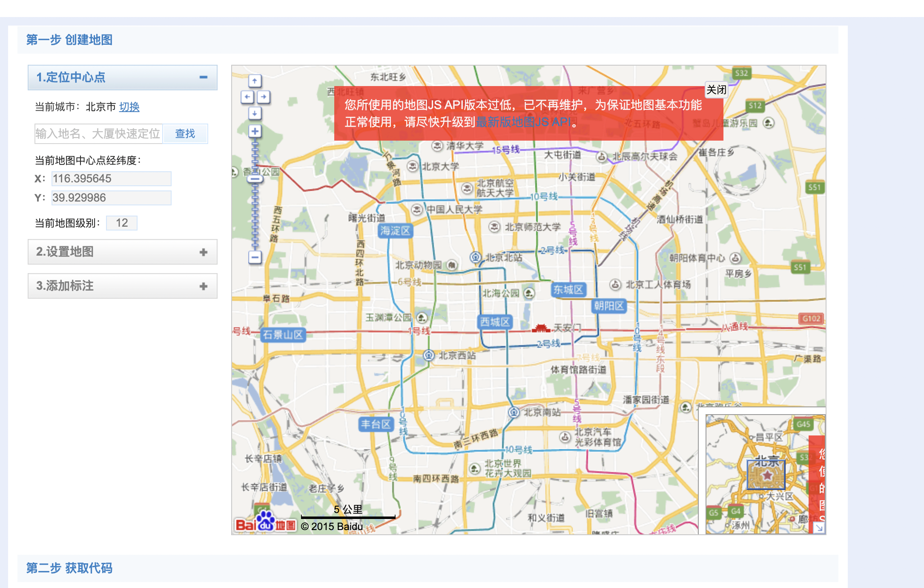The image size is (924, 588).
Task: Select the Y latitude coordinate field
Action: [x=112, y=198]
